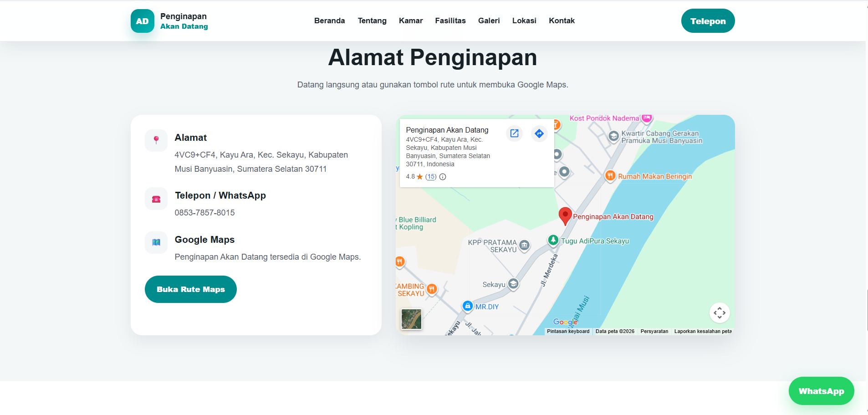The height and width of the screenshot is (415, 868).
Task: Click the AD logo badge
Action: pyautogui.click(x=142, y=21)
